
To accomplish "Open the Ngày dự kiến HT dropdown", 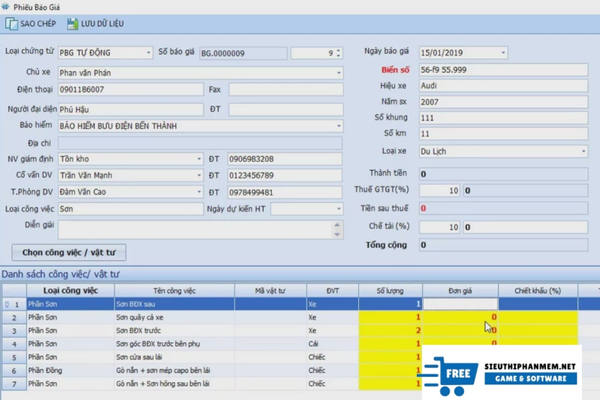I will click(338, 209).
